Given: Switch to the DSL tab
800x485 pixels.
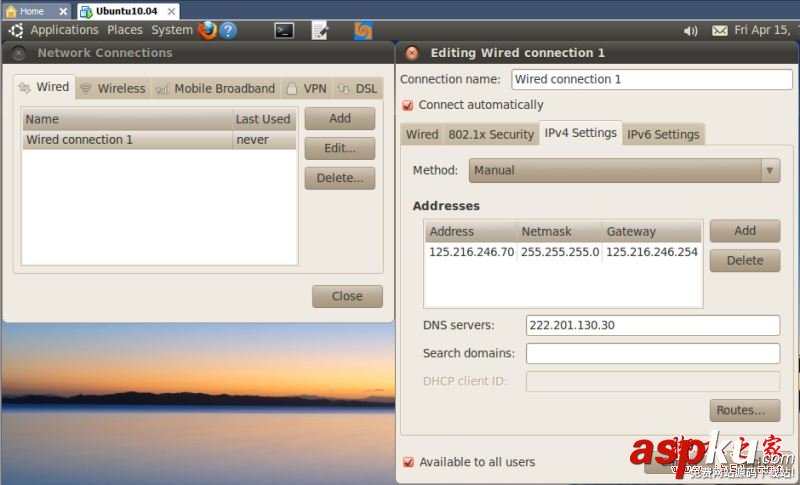Looking at the screenshot, I should pyautogui.click(x=358, y=89).
